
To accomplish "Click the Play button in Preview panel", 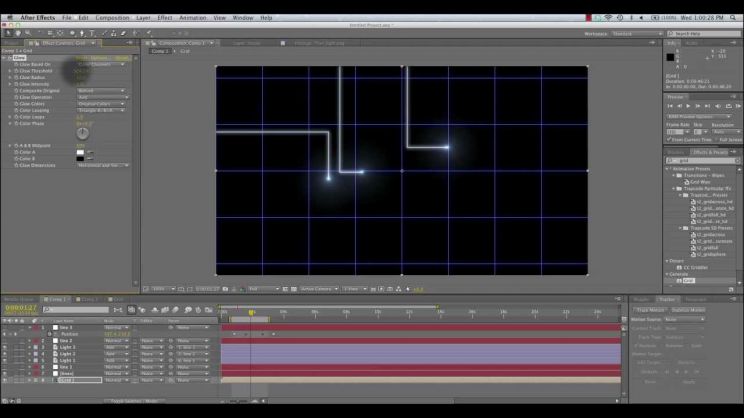I will pos(688,106).
